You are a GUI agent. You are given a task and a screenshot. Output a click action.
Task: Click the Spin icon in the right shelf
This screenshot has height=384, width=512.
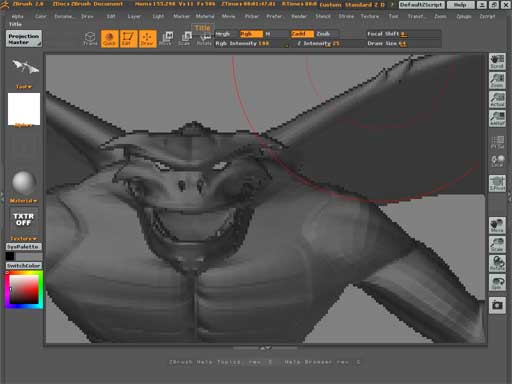coord(497,282)
